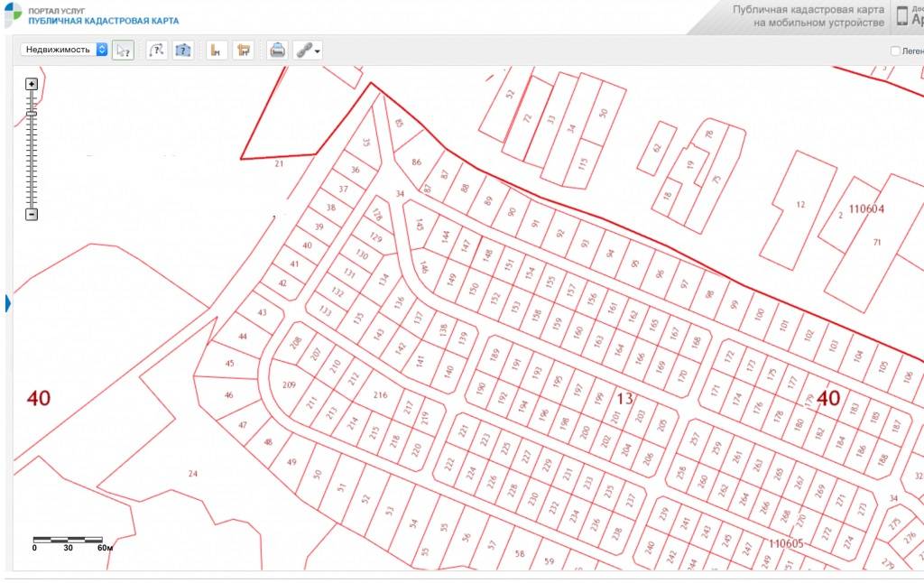
Task: Select the query-by-polygon area tool
Action: [183, 51]
